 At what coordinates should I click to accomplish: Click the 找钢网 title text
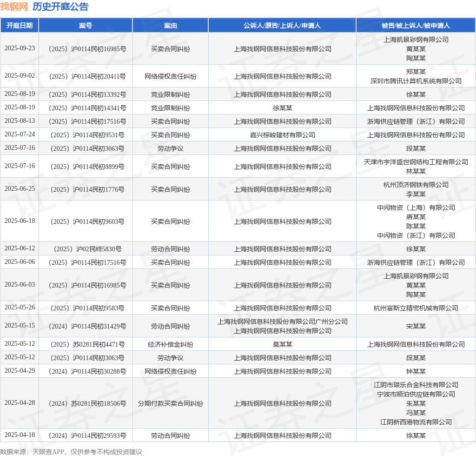(x=14, y=7)
